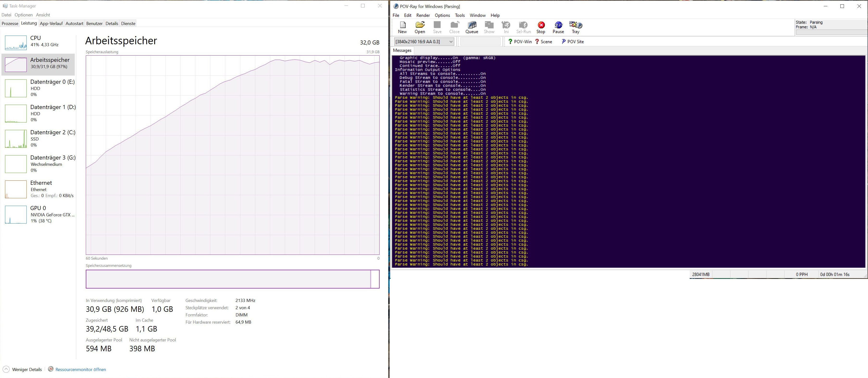Screen dimensions: 868x378
Task: Click the Scene help icon
Action: [x=543, y=41]
